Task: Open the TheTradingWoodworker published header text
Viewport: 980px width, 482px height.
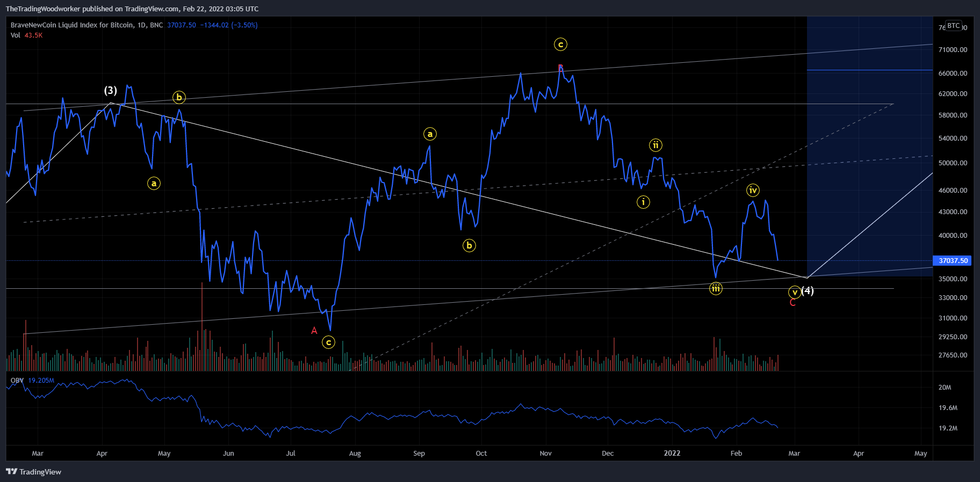Action: (x=132, y=9)
